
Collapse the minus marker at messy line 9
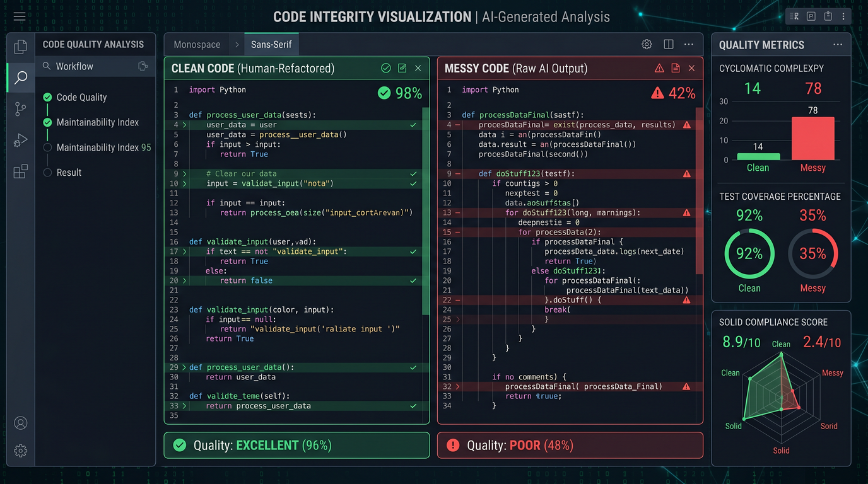pyautogui.click(x=457, y=173)
